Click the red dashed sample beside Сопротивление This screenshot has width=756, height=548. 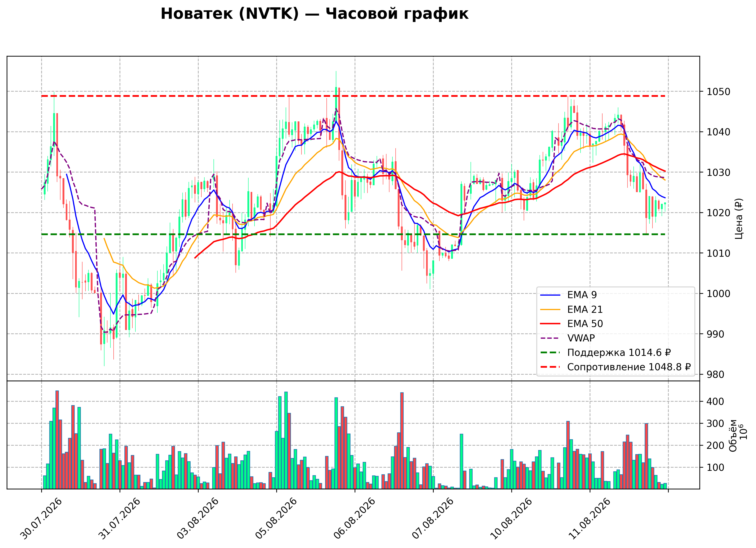pyautogui.click(x=550, y=367)
